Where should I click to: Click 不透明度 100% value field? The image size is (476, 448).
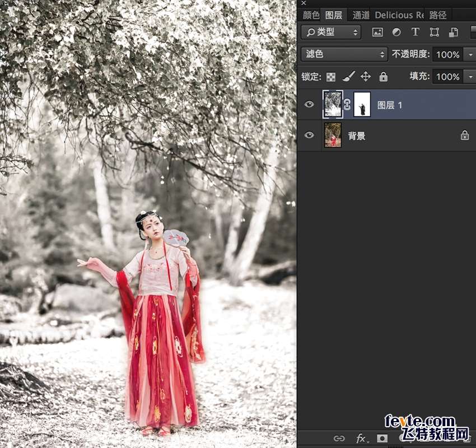click(448, 55)
